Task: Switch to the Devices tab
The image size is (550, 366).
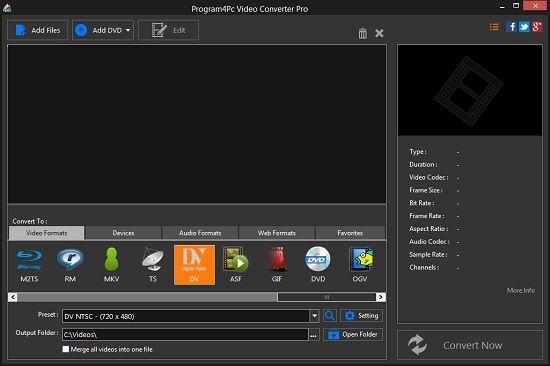Action: pyautogui.click(x=123, y=233)
